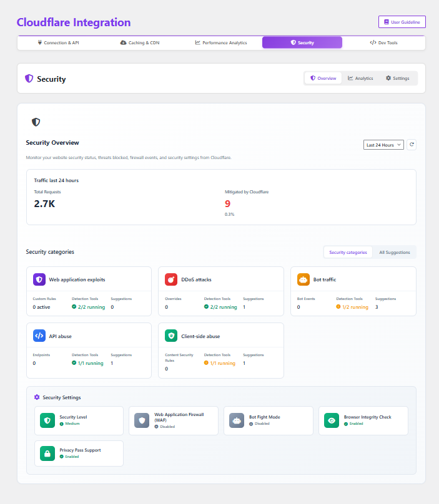This screenshot has width=439, height=504.
Task: Open the Client-side abuse card title
Action: (200, 336)
